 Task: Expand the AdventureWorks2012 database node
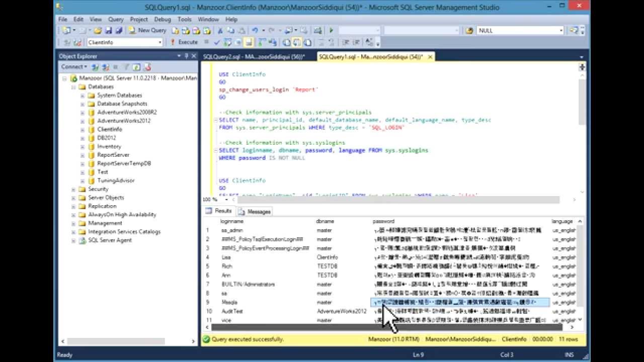point(83,121)
